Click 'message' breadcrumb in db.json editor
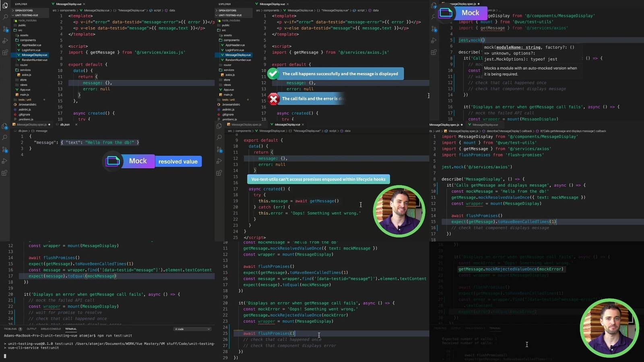This screenshot has height=362, width=644. coord(41,131)
